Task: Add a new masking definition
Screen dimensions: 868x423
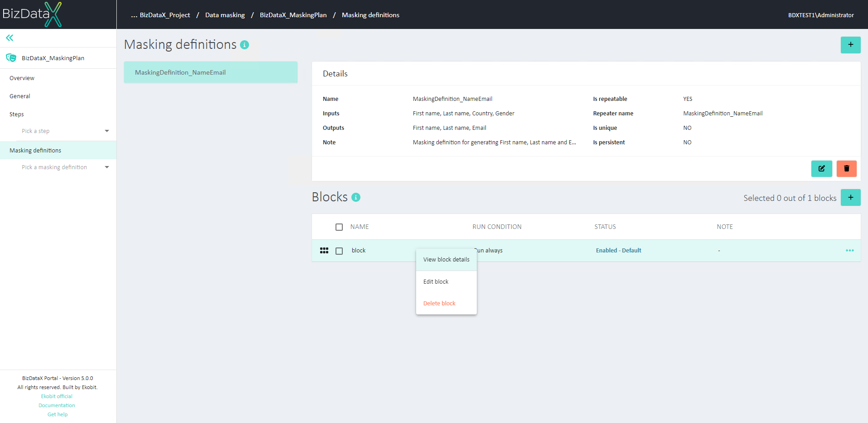Action: (850, 45)
